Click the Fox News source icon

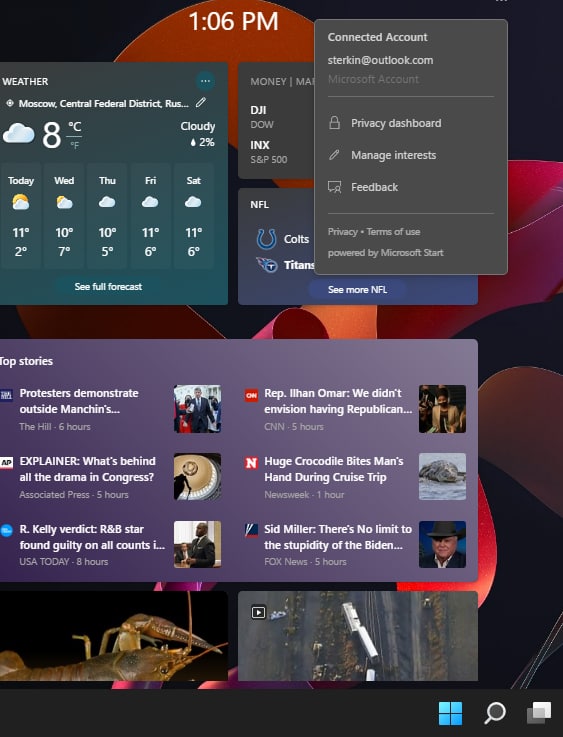tap(251, 531)
